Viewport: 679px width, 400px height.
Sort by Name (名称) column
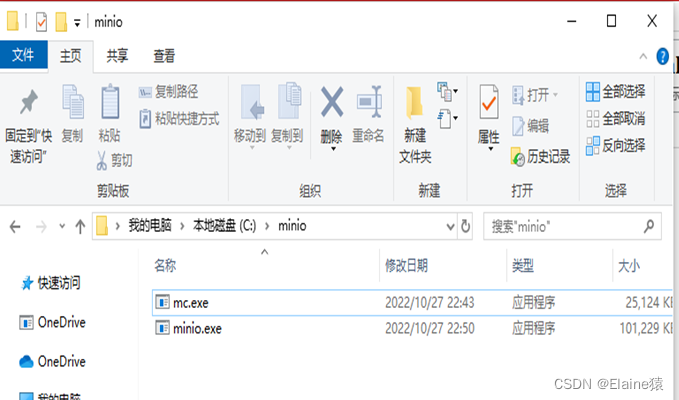click(x=165, y=265)
